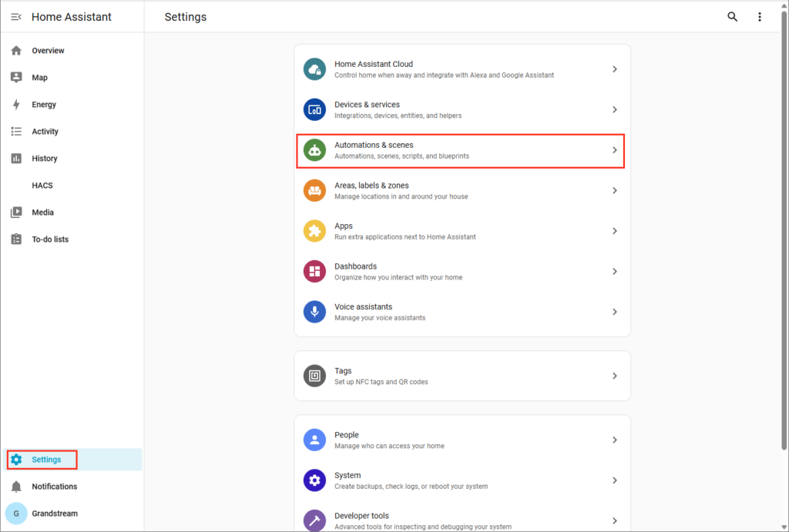Click the To-do lists clipboard icon
Image resolution: width=789 pixels, height=532 pixels.
point(16,239)
